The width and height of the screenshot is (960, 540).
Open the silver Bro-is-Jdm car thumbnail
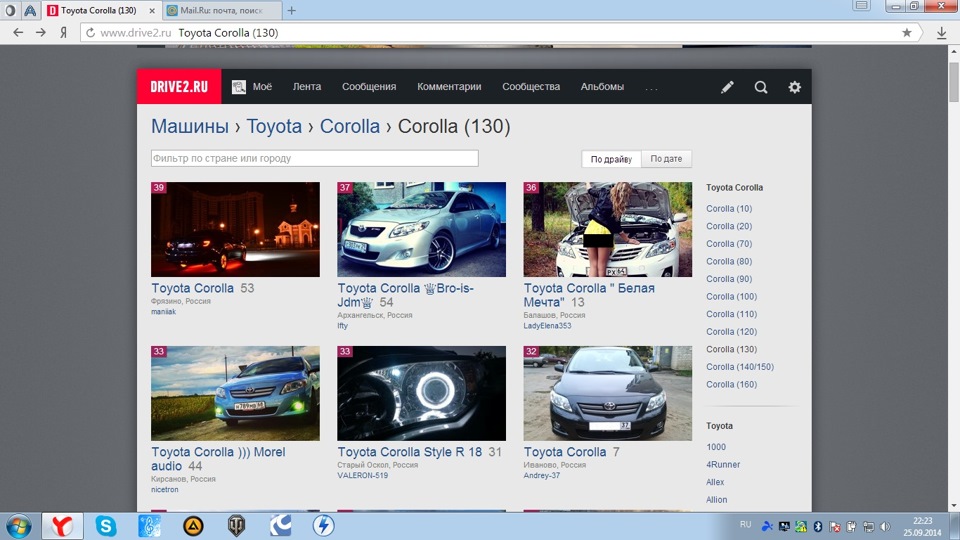click(x=421, y=230)
